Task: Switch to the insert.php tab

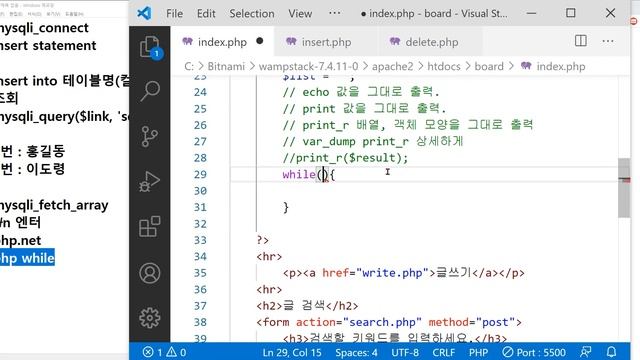Action: pyautogui.click(x=326, y=42)
